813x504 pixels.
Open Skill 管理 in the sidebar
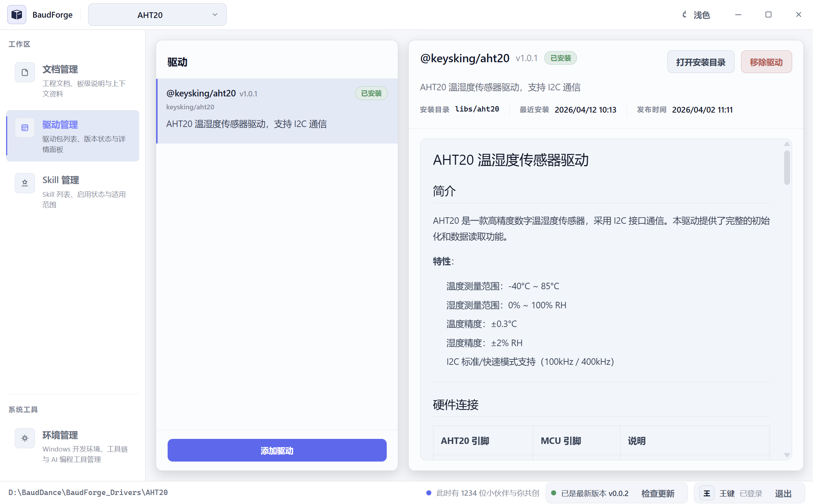[73, 191]
